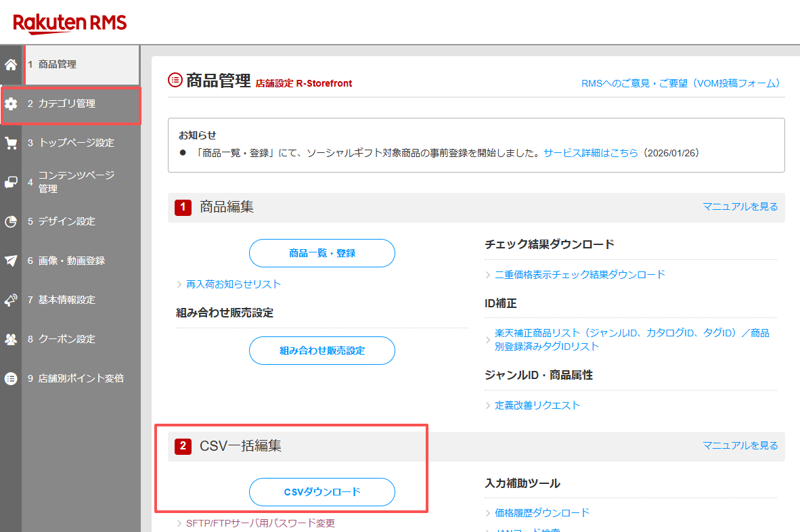Open the 定義改善リクエスト link

537,405
